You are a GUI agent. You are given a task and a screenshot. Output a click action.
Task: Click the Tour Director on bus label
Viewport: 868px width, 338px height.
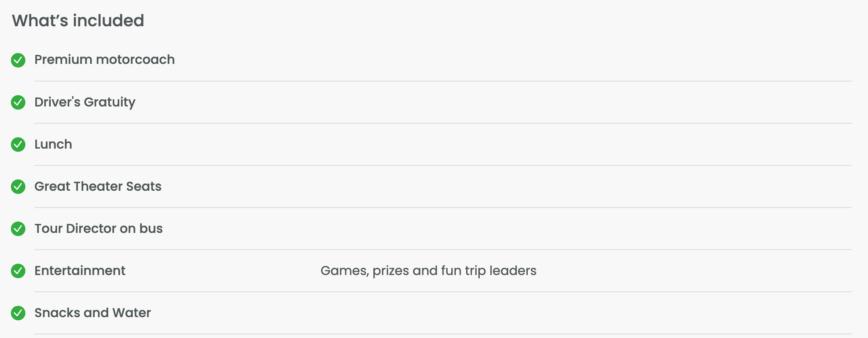pyautogui.click(x=98, y=229)
